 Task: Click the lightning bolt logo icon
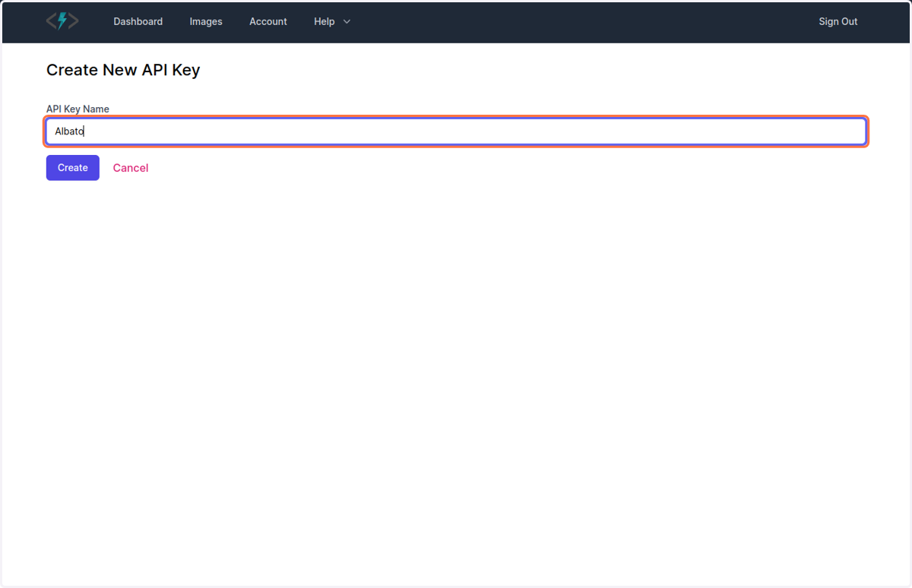(x=62, y=21)
